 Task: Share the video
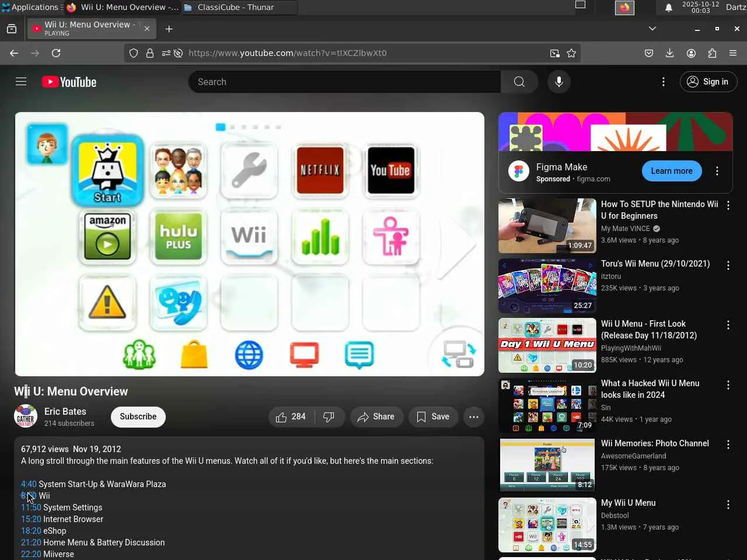[376, 416]
